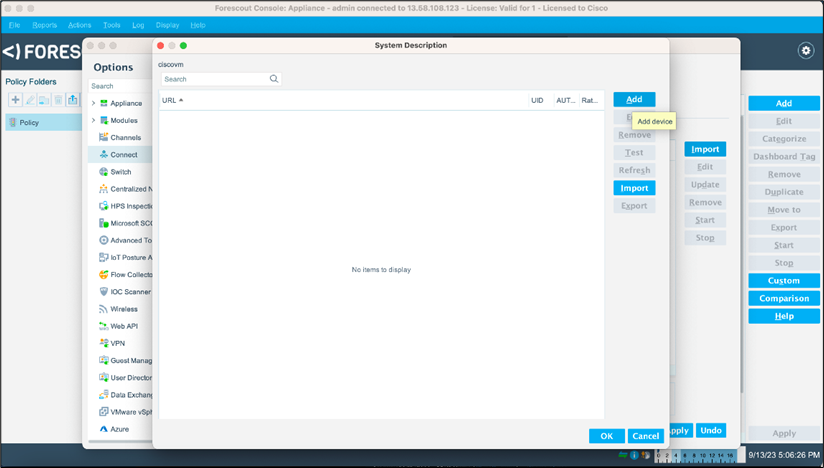
Task: Expand the Modules tree node
Action: pos(94,120)
